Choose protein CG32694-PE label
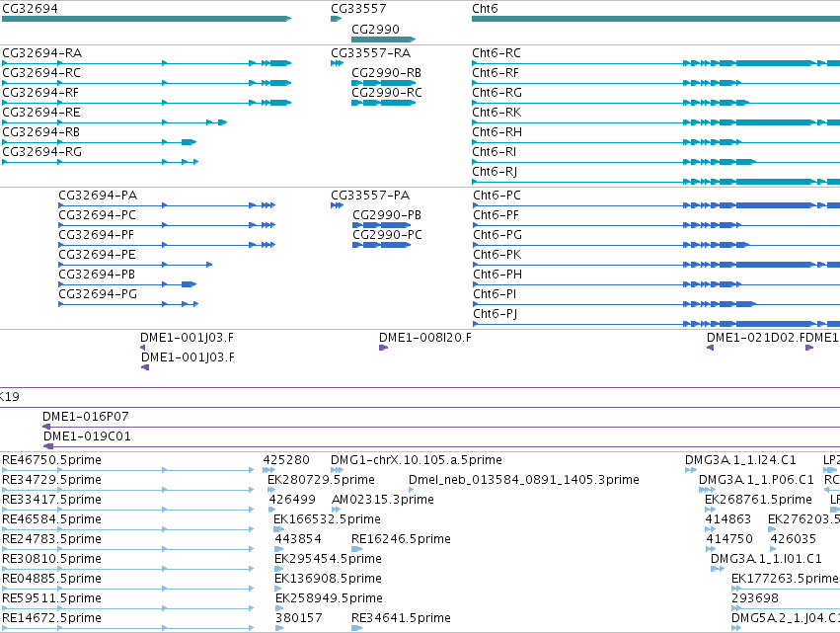This screenshot has height=633, width=840. pos(97,255)
